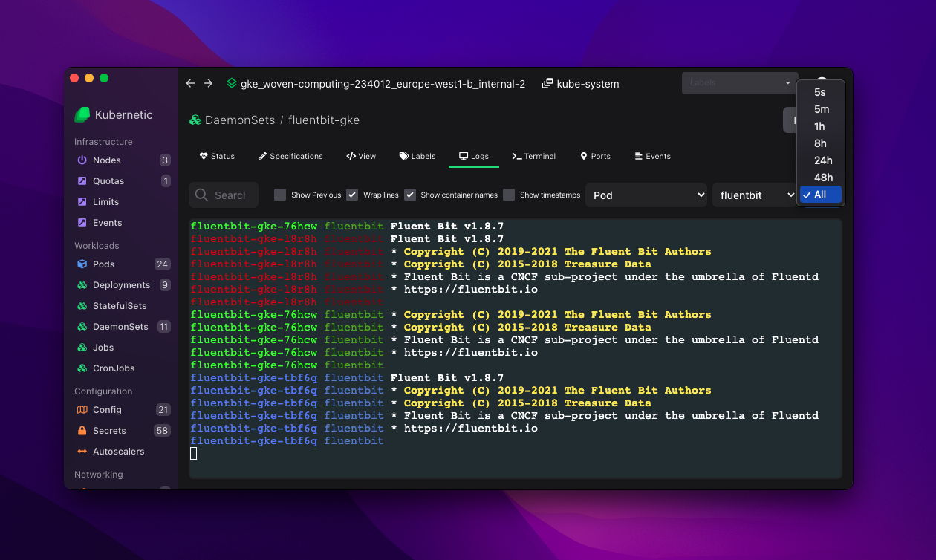Screen dimensions: 936x560
Task: Click the code icon on View tab
Action: click(x=351, y=157)
